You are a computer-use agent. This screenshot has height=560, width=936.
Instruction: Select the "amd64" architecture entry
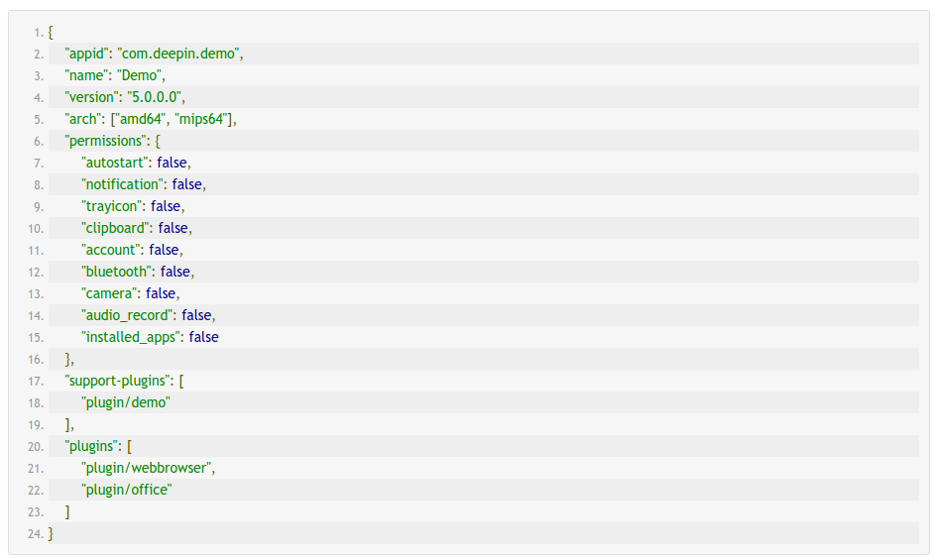140,119
